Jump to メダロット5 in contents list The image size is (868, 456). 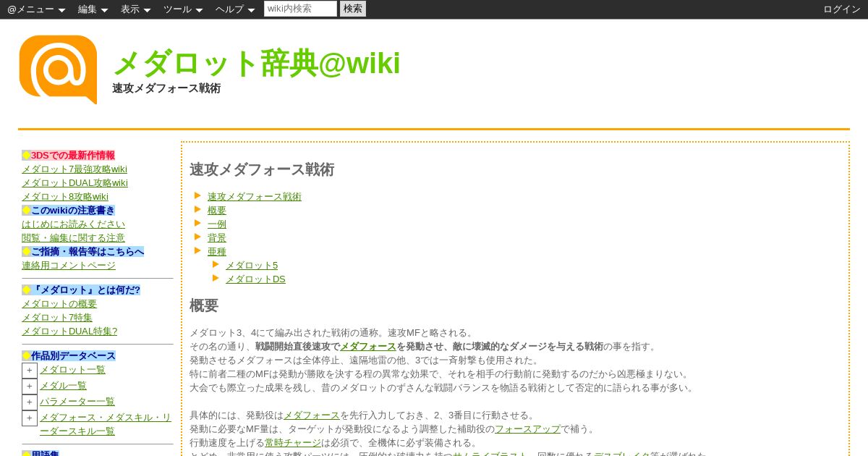click(x=252, y=266)
